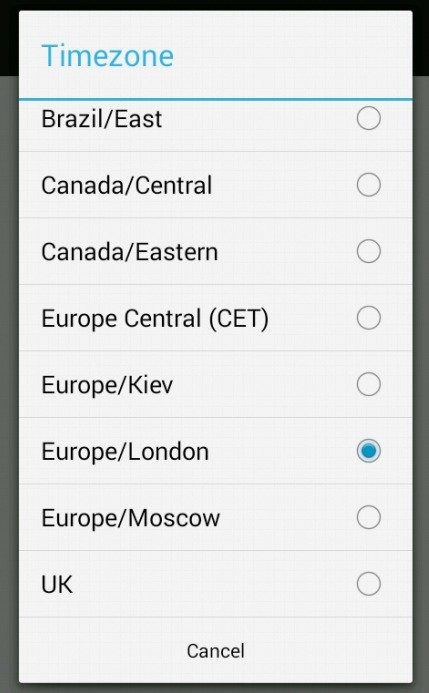The height and width of the screenshot is (693, 429).
Task: Pick the Europe Central (CET) entry text
Action: 155,319
